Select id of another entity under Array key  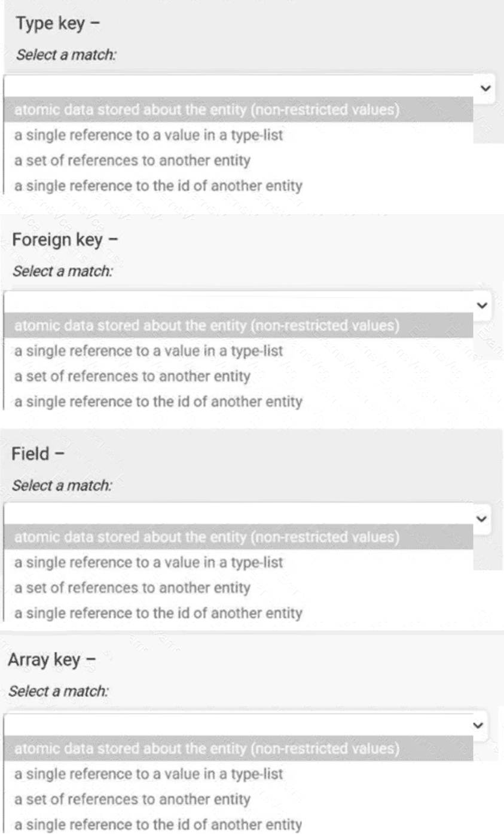[158, 824]
